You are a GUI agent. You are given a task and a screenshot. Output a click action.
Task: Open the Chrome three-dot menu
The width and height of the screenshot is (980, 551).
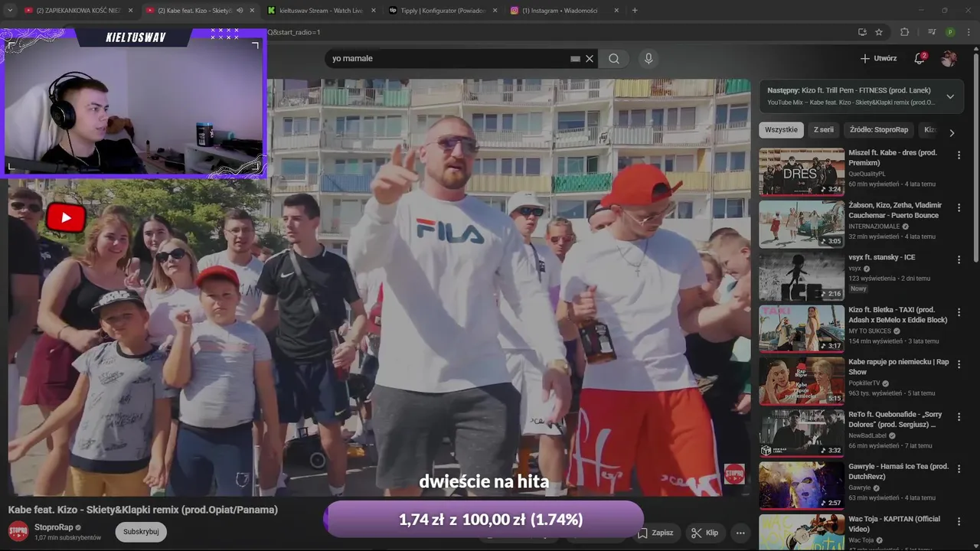pos(969,32)
